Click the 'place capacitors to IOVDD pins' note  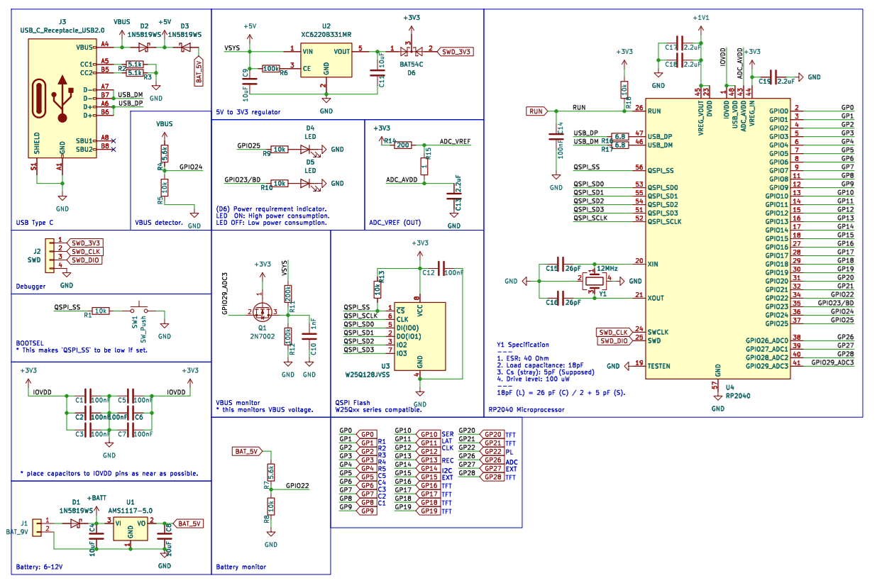pos(109,474)
